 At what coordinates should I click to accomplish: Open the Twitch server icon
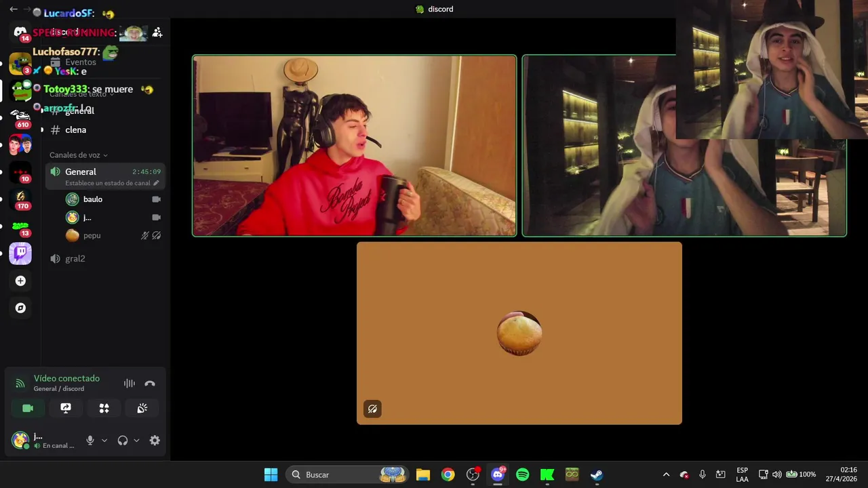pos(20,253)
